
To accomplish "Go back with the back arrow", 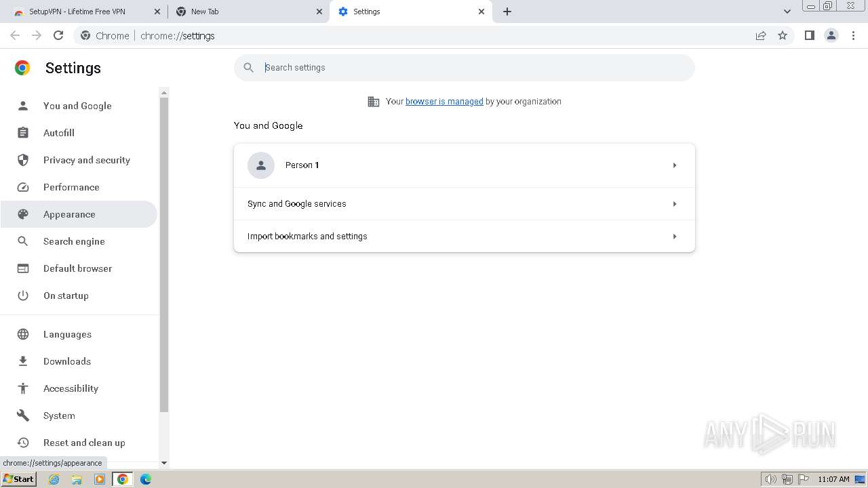I will (x=15, y=35).
